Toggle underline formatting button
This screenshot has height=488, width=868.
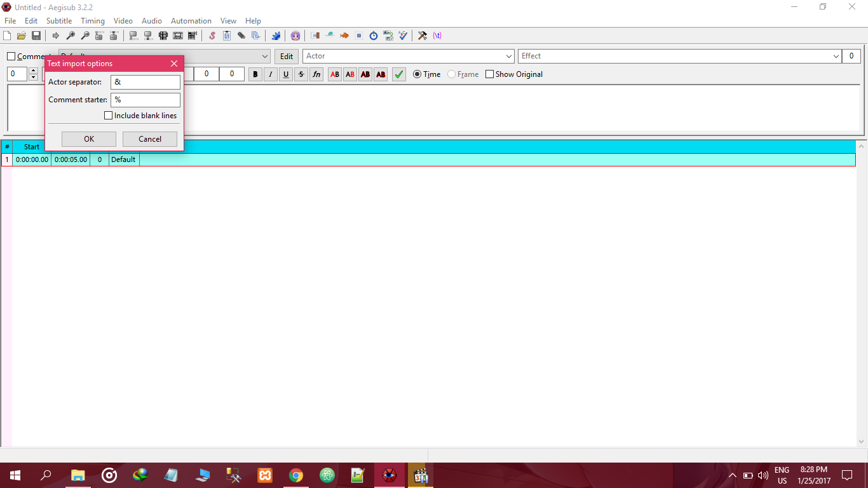(286, 74)
